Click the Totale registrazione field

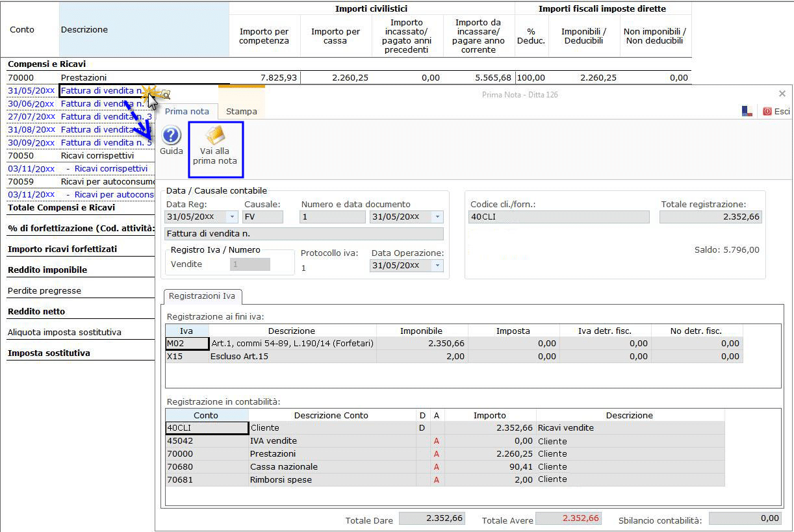click(710, 217)
